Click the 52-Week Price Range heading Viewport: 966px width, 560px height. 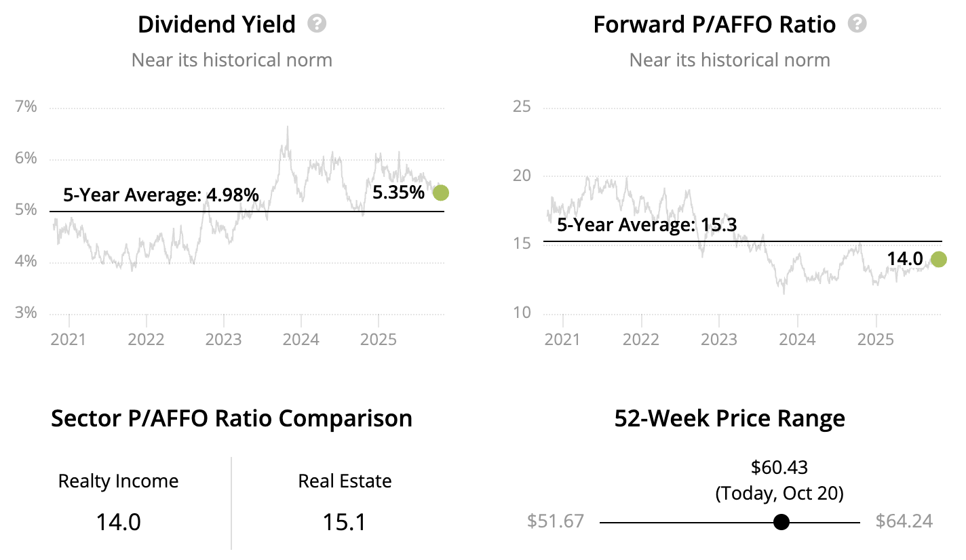click(x=729, y=418)
